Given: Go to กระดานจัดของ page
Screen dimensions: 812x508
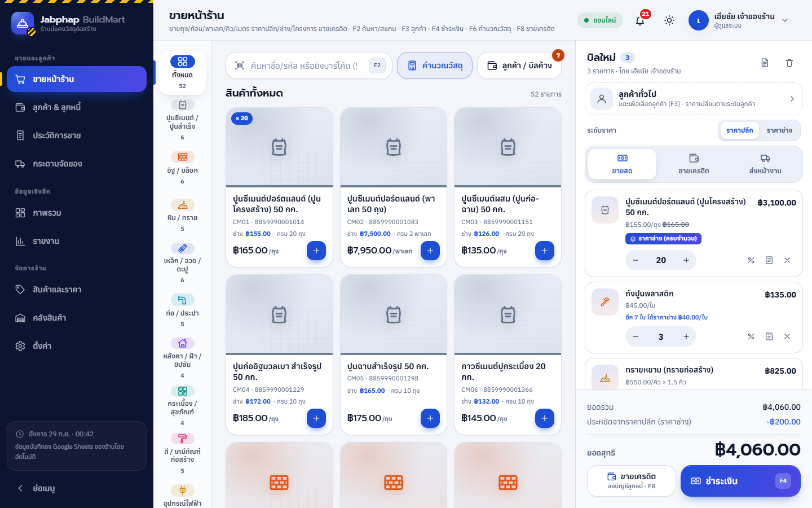Looking at the screenshot, I should pyautogui.click(x=77, y=164).
